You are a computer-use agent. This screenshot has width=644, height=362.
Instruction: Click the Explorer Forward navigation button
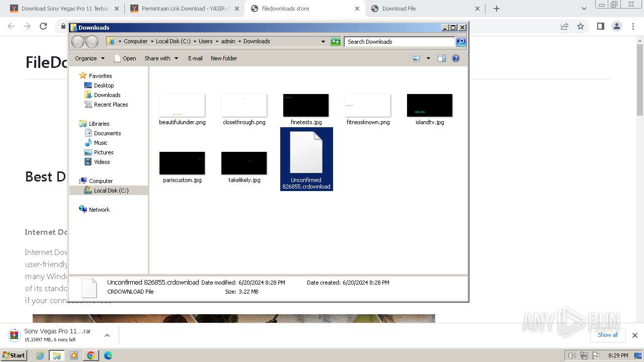[92, 42]
